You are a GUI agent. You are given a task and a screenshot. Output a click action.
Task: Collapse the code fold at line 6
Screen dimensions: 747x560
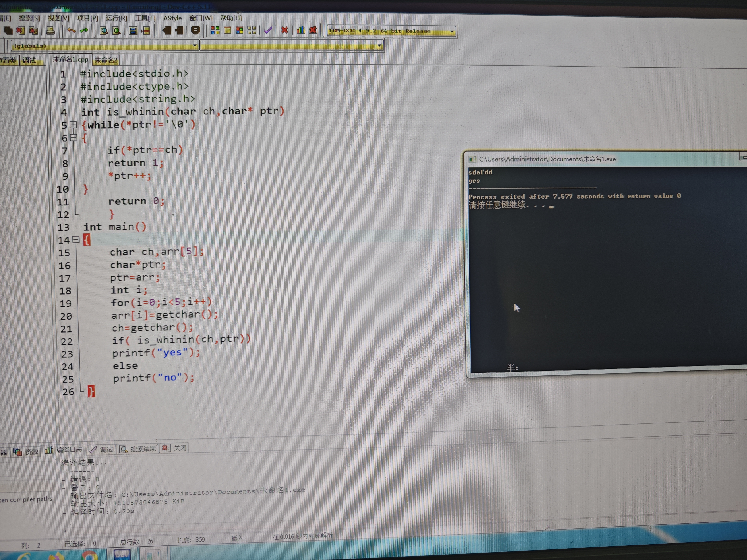pos(74,138)
